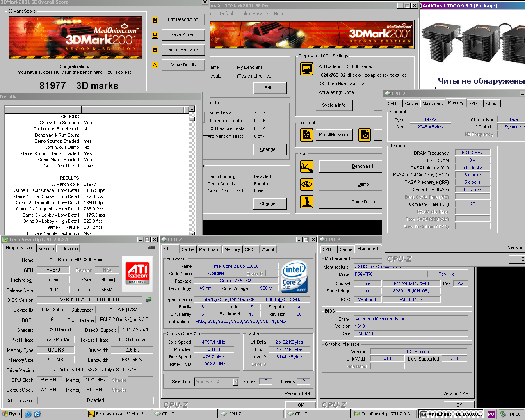The width and height of the screenshot is (525, 420).
Task: Click the System Info button
Action: coord(334,105)
